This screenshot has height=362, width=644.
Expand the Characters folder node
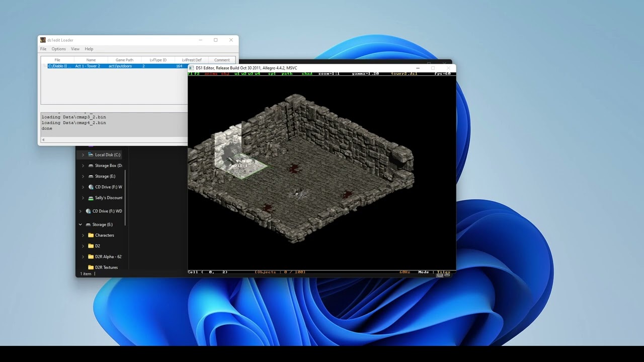click(x=83, y=235)
